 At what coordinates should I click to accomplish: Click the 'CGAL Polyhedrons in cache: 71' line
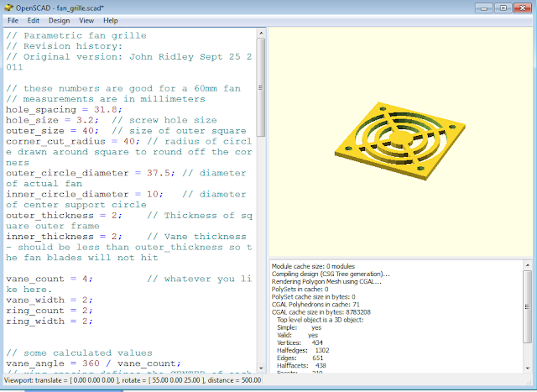pos(315,304)
